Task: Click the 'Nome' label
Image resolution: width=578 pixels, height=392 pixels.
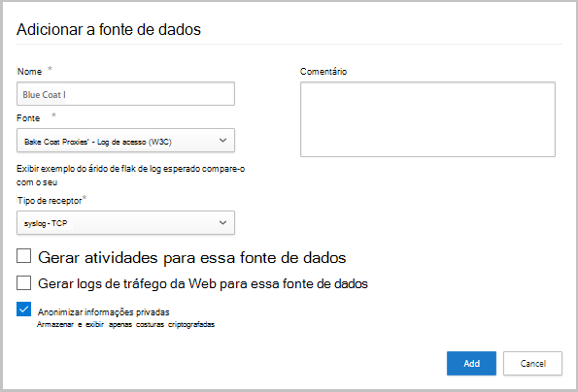Action: point(29,72)
